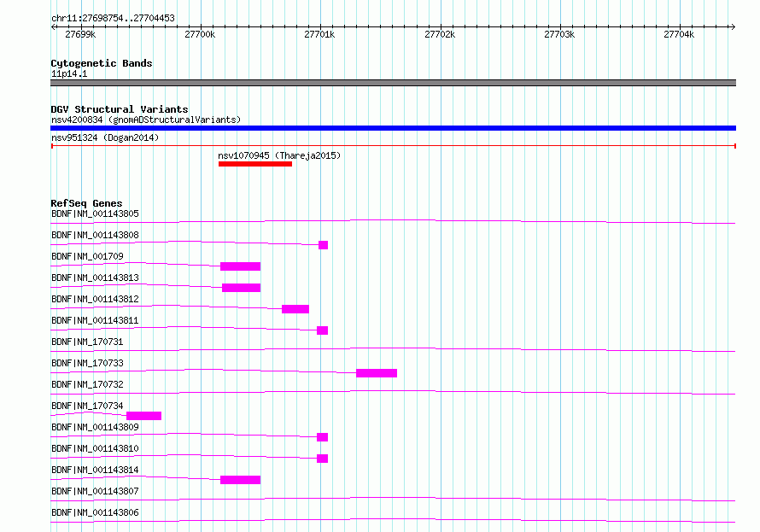This screenshot has height=532, width=760.
Task: Click the magenta exon of NM_001143814
Action: 241,480
